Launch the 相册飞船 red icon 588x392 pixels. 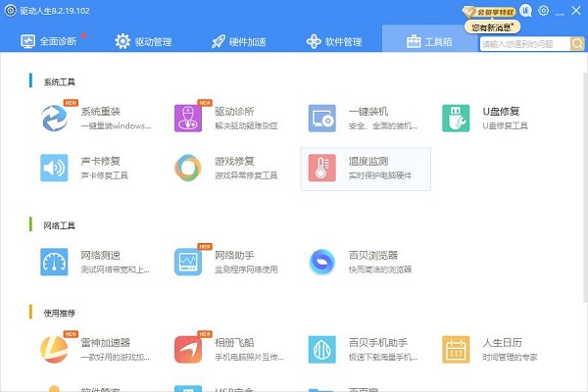(188, 350)
